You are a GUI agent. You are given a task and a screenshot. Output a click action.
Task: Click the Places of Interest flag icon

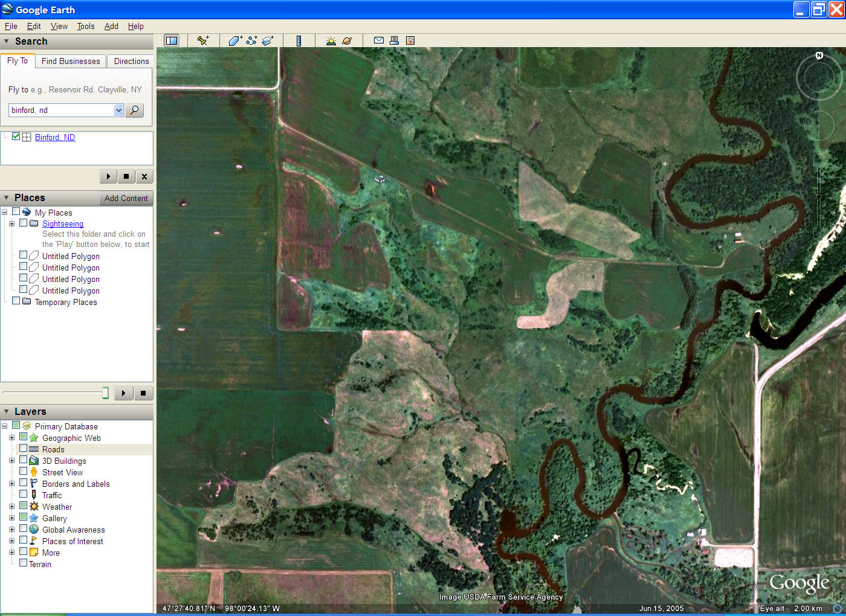[x=34, y=541]
